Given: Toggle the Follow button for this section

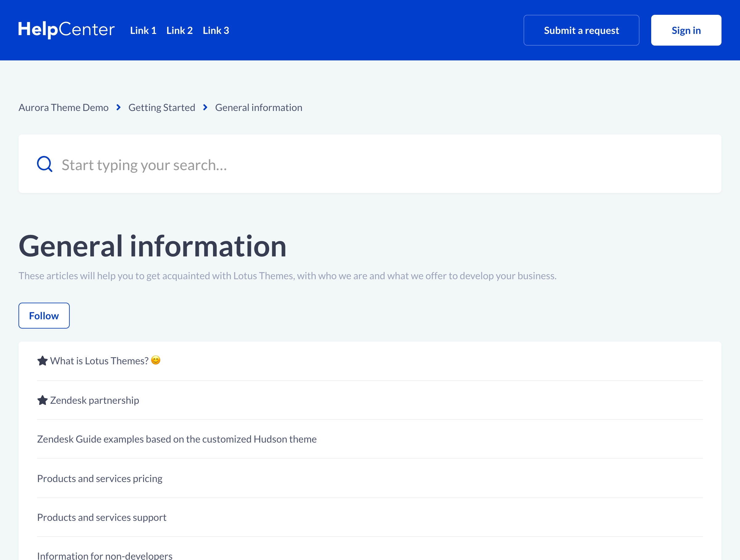Looking at the screenshot, I should (x=44, y=316).
